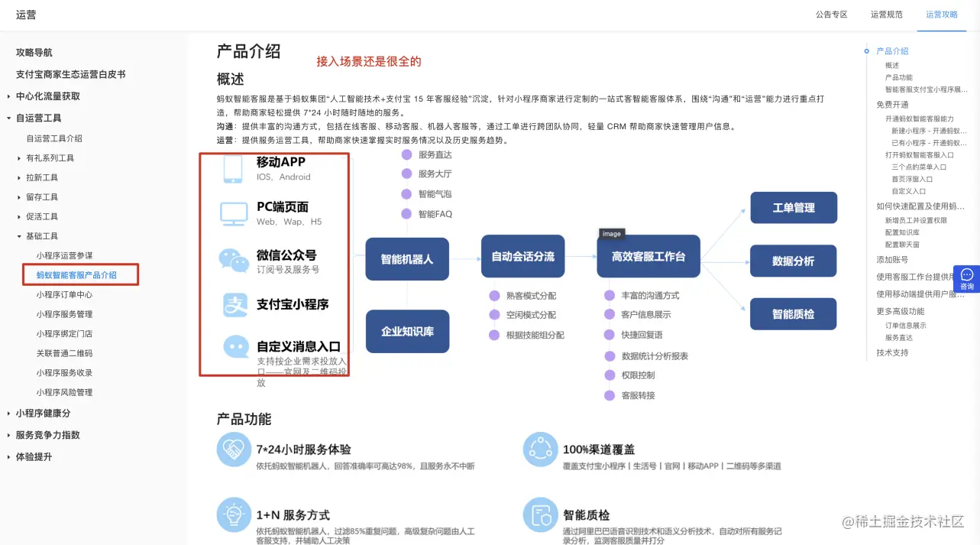Click the PC端页面 monitor icon
The height and width of the screenshot is (545, 980).
(234, 214)
